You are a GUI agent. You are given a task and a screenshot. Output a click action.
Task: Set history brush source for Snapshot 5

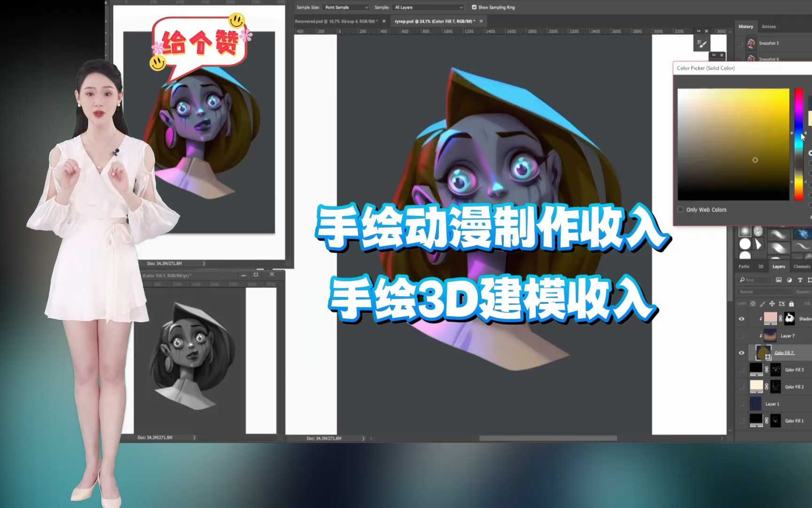741,43
